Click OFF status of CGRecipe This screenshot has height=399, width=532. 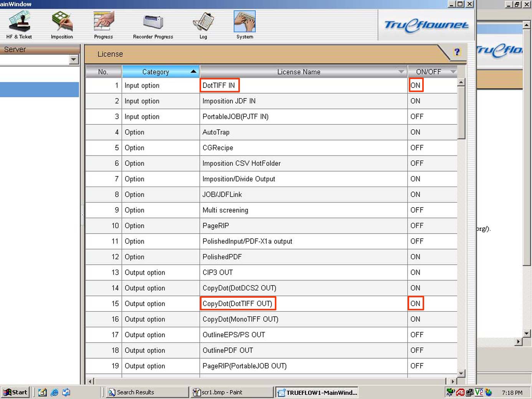(x=417, y=148)
